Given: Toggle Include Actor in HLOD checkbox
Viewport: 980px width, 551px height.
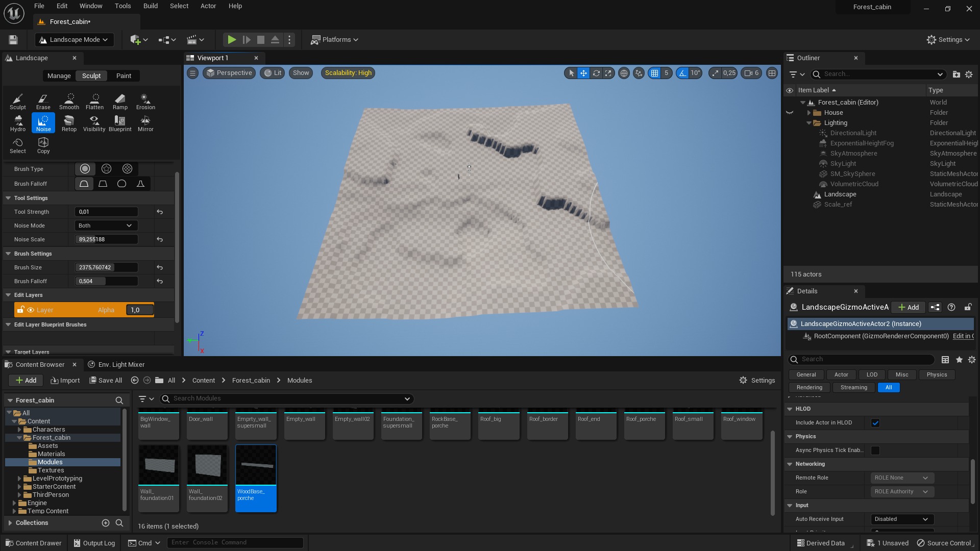Looking at the screenshot, I should pos(875,423).
